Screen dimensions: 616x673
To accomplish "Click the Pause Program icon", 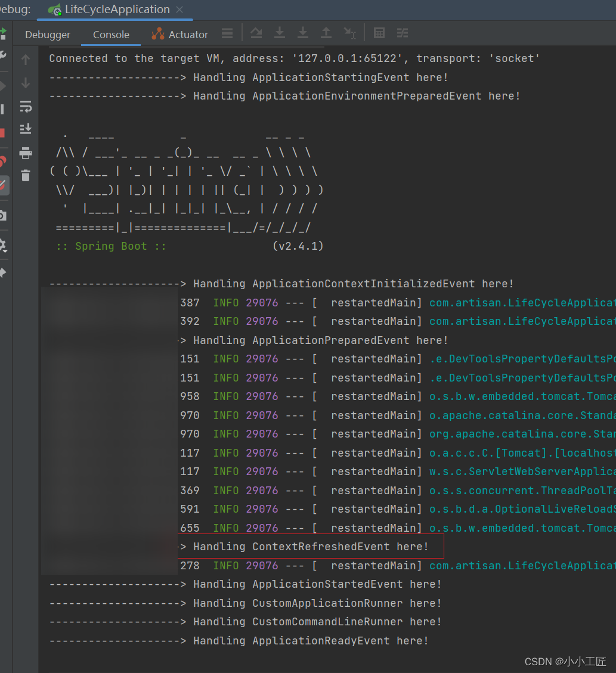I will [2, 109].
